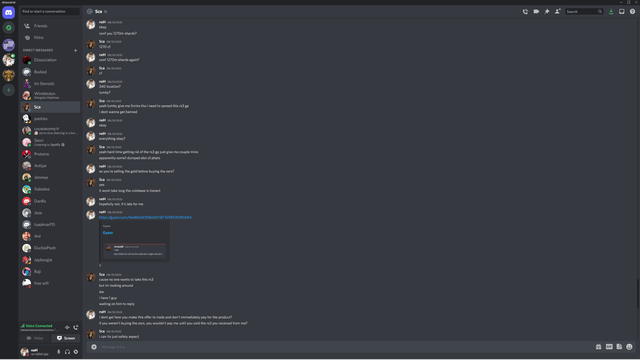Viewport: 640px width, 360px height.
Task: Open DM with Dissociation
Action: pyautogui.click(x=50, y=60)
